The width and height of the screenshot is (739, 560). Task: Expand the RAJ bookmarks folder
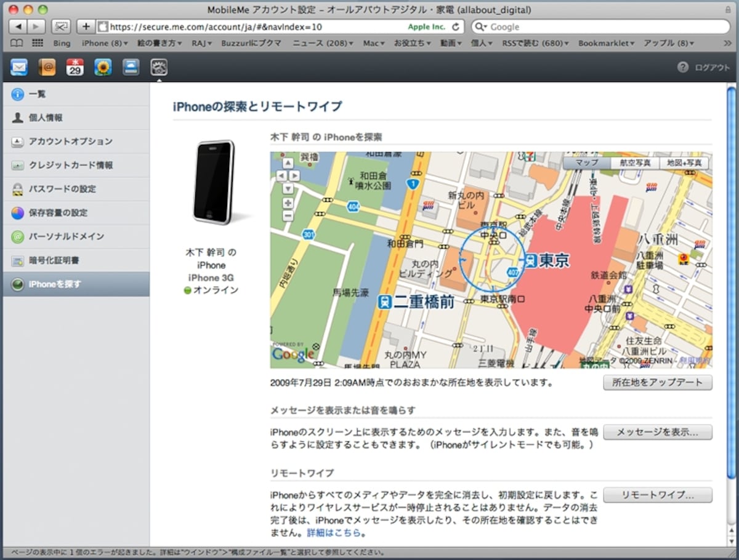(x=201, y=43)
